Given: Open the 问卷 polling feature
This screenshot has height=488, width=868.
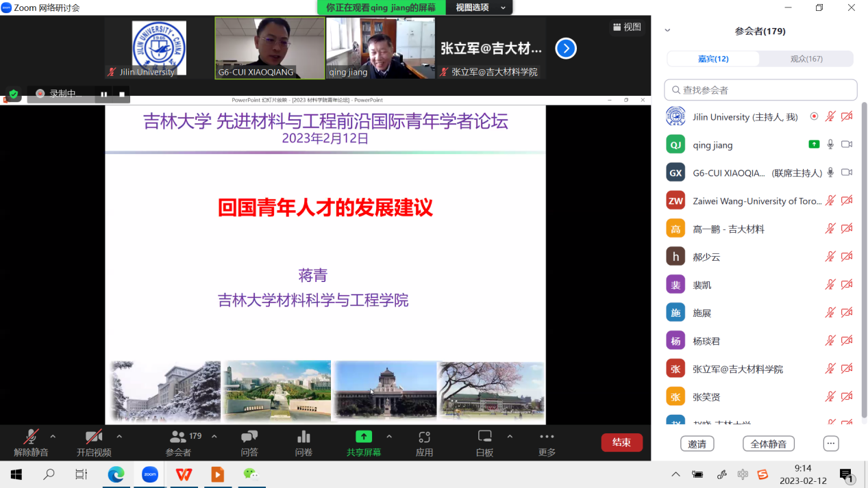Looking at the screenshot, I should coord(303,443).
